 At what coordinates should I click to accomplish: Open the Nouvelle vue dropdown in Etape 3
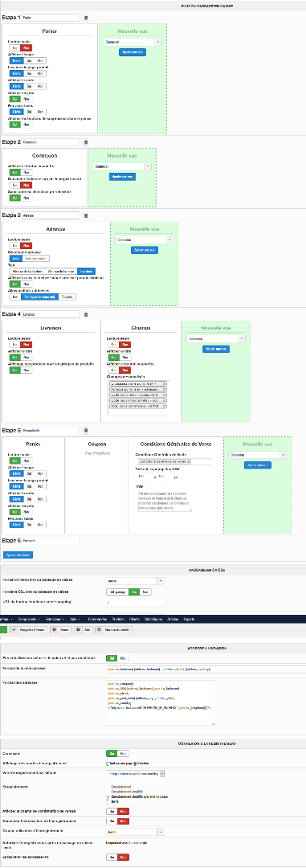coord(144,240)
